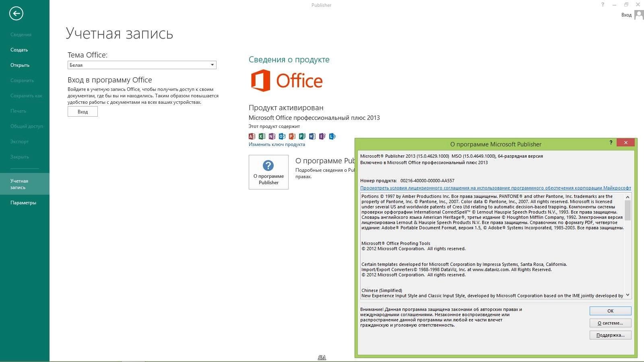Image resolution: width=644 pixels, height=362 pixels.
Task: Click the Word product icon
Action: point(312,136)
